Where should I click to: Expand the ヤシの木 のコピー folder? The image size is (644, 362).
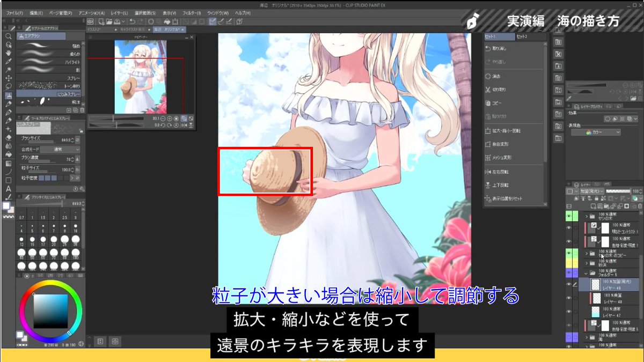588,253
